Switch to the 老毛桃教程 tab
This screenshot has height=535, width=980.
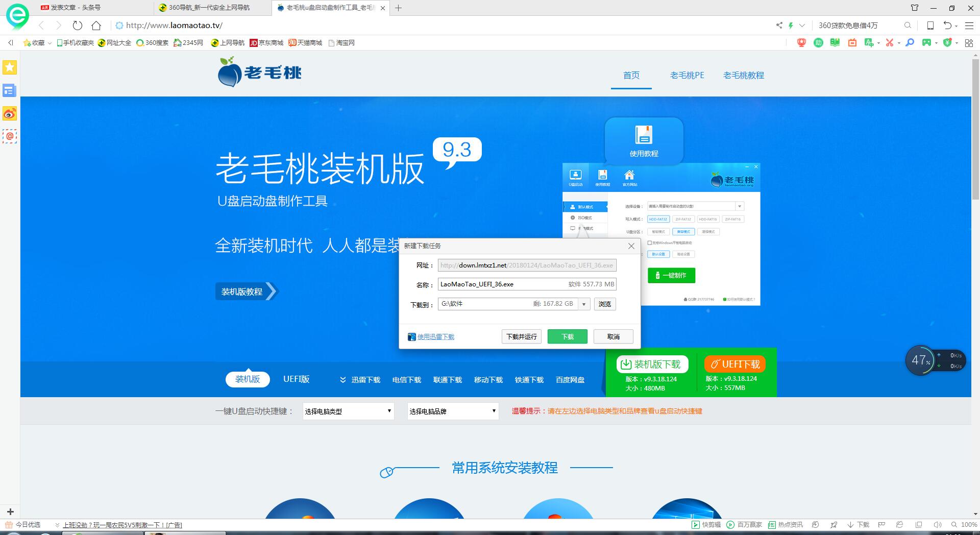pyautogui.click(x=743, y=75)
